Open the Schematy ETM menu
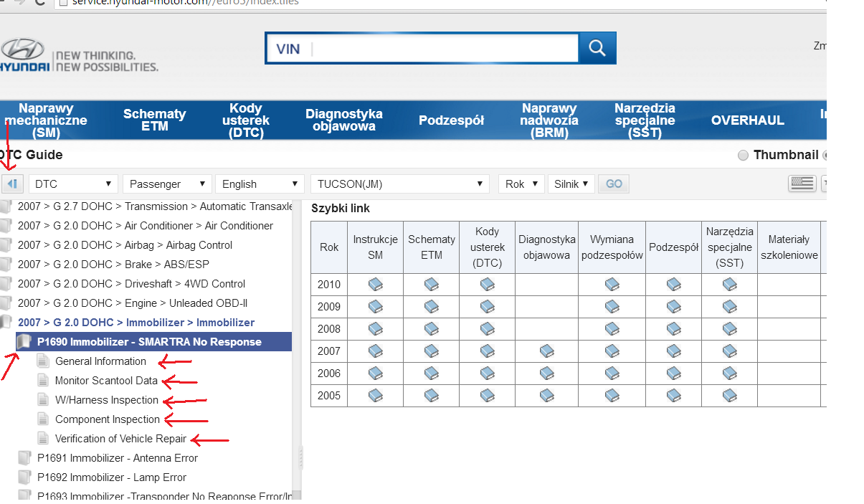The height and width of the screenshot is (504, 864). tap(154, 120)
